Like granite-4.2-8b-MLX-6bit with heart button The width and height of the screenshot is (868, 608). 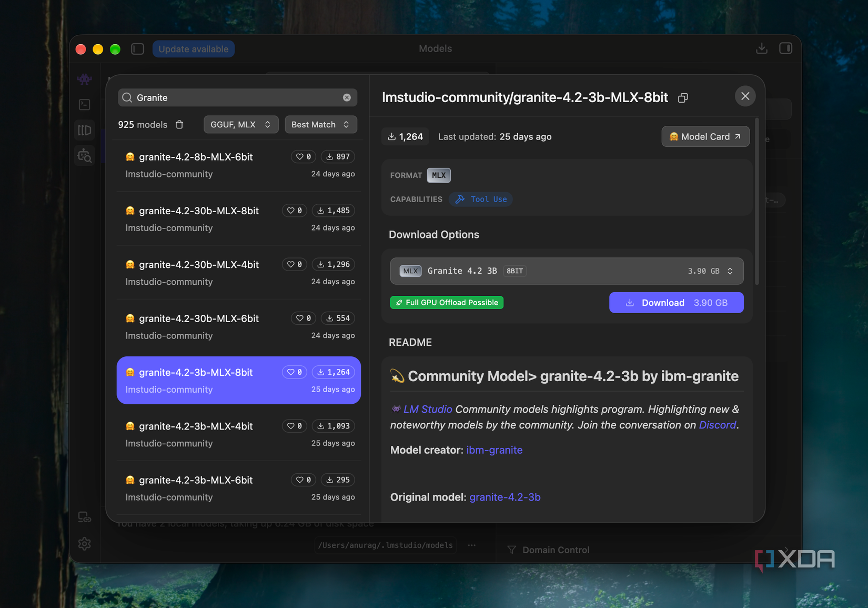tap(304, 157)
